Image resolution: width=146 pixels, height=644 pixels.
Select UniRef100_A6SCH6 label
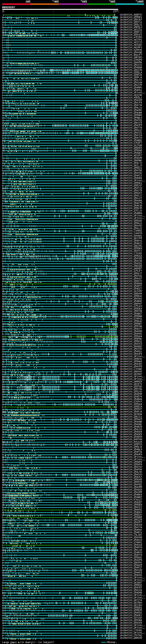(131, 95)
